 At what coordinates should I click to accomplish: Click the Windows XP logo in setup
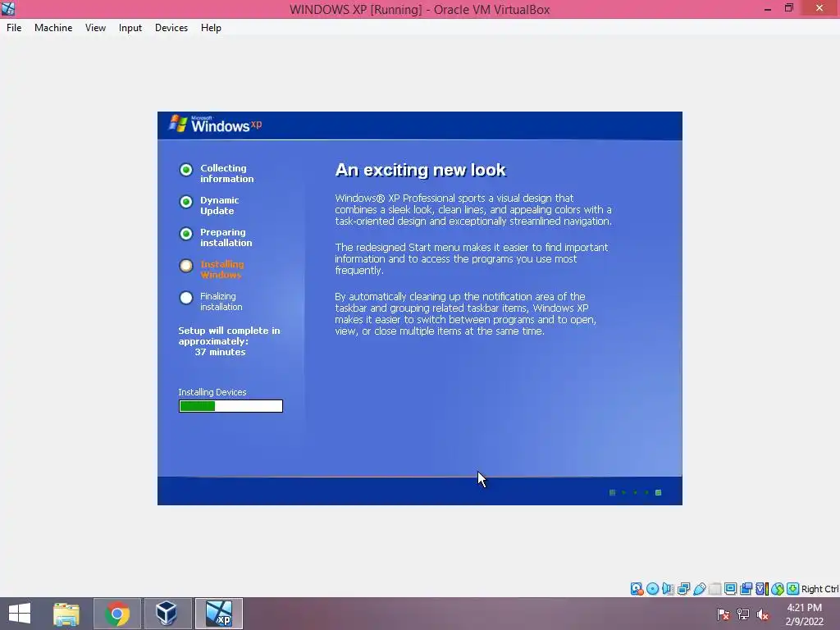(216, 125)
